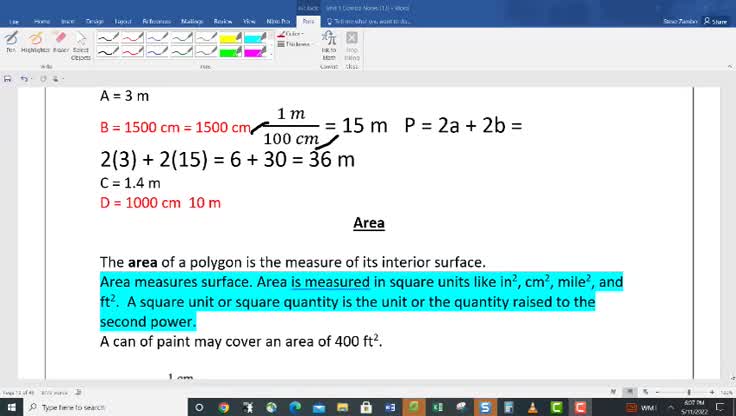
Task: Open the notification center icon
Action: 721,407
